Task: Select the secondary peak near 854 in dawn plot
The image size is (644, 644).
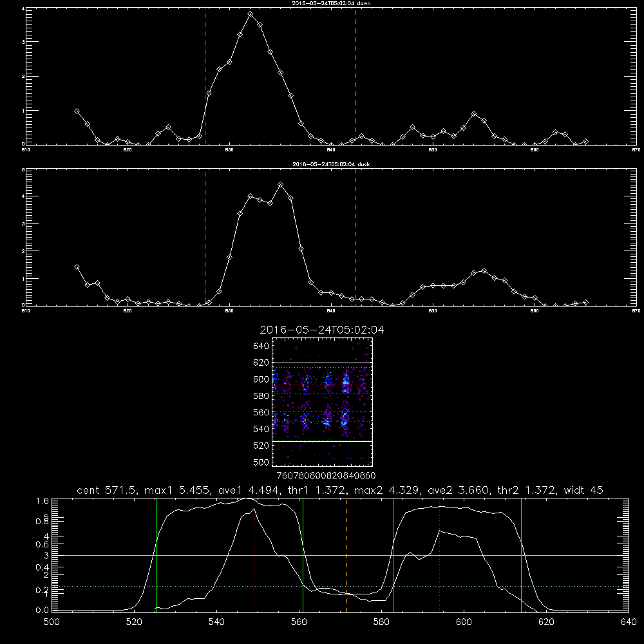Action: click(474, 114)
